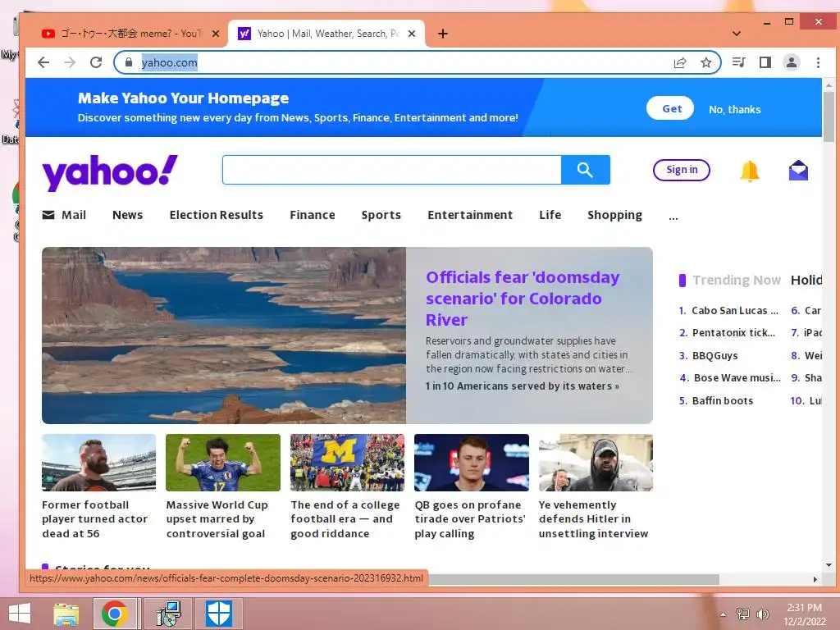This screenshot has height=630, width=840.
Task: Open the Chrome profile avatar
Action: (x=792, y=62)
